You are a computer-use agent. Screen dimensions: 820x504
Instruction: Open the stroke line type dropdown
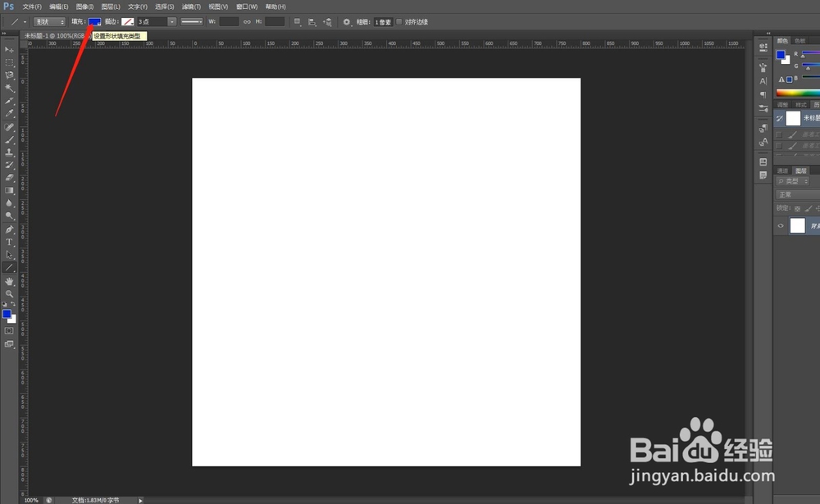click(x=191, y=22)
